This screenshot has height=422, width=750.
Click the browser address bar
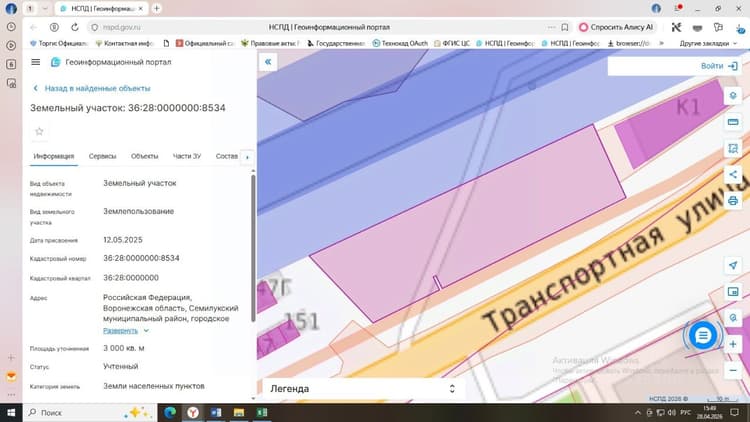[329, 27]
